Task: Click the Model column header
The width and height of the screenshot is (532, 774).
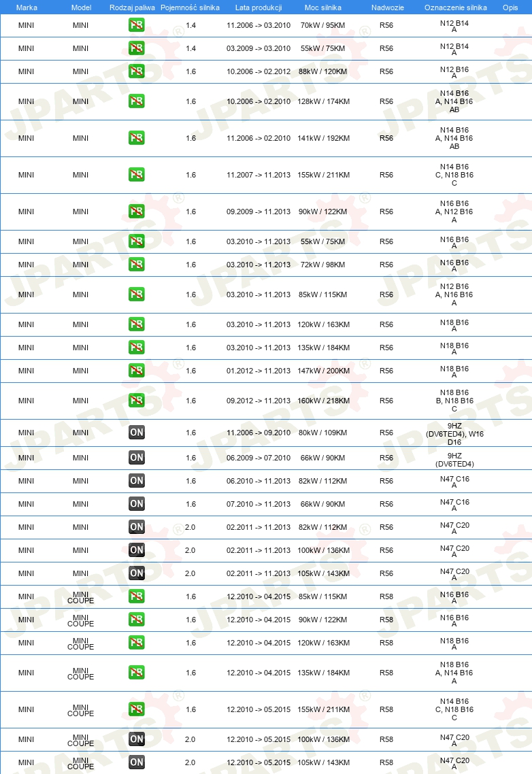Action: [x=81, y=7]
